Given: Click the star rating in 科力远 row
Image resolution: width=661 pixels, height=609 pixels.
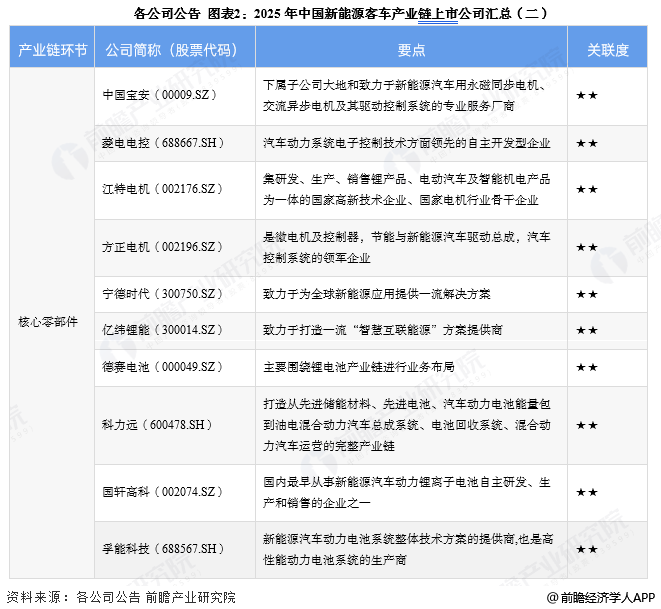Looking at the screenshot, I should click(x=587, y=425).
